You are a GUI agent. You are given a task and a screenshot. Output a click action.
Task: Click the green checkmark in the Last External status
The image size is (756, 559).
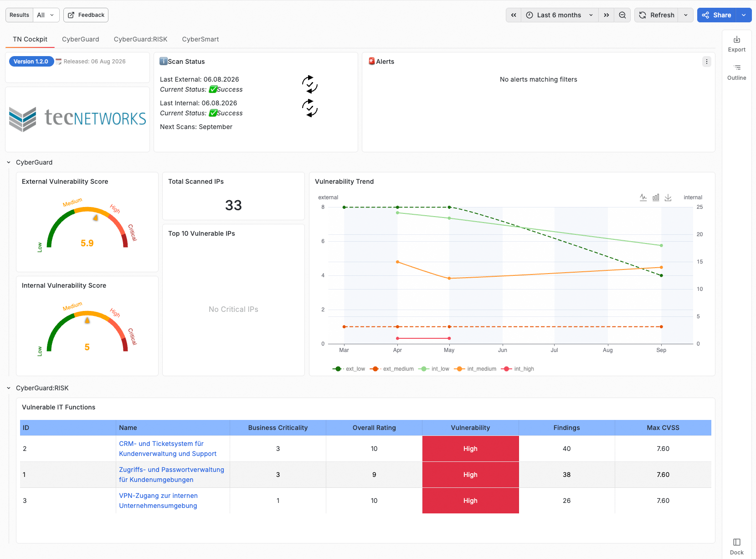coord(213,89)
